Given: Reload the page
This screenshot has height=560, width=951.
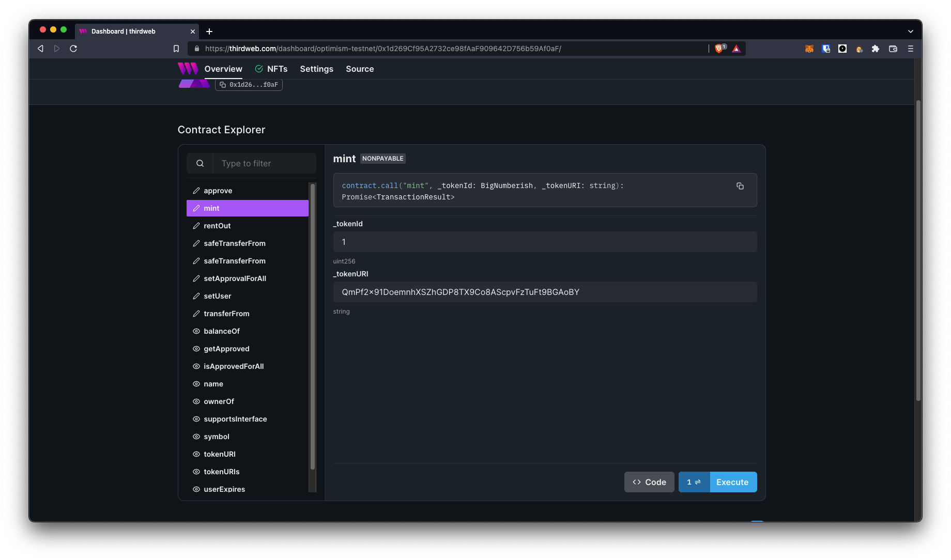Looking at the screenshot, I should click(x=73, y=49).
